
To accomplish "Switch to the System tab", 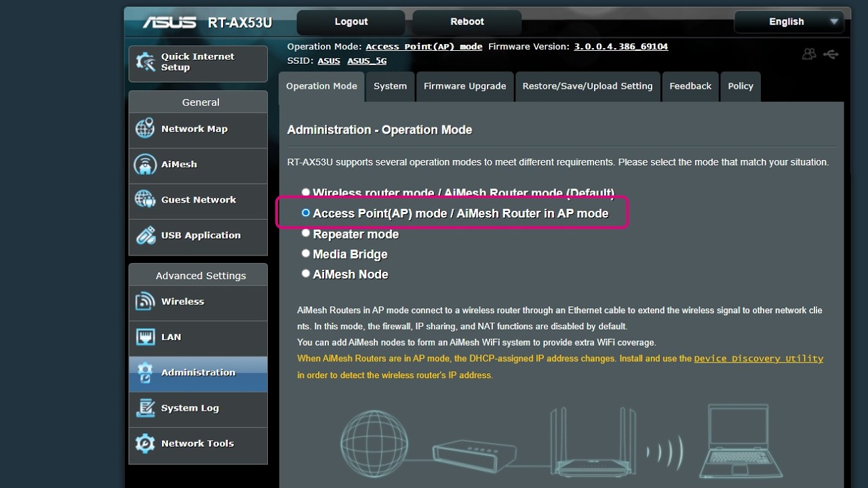I will point(390,87).
